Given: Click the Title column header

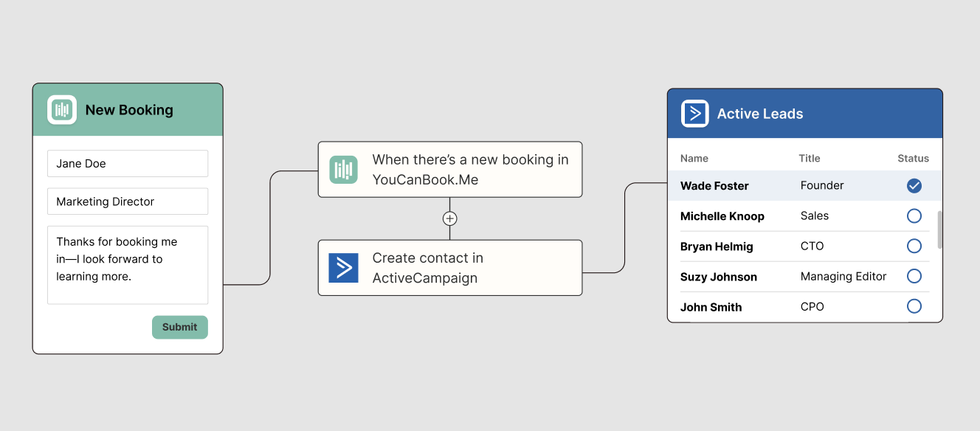Looking at the screenshot, I should 810,159.
